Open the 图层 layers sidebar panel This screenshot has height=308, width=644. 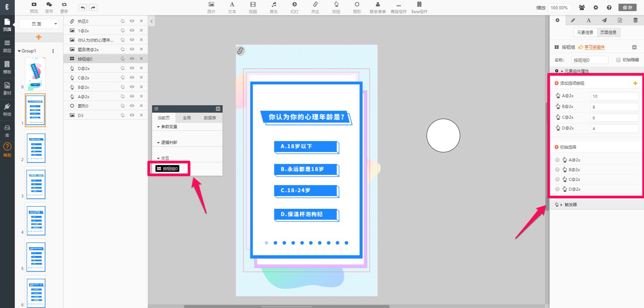(7, 46)
